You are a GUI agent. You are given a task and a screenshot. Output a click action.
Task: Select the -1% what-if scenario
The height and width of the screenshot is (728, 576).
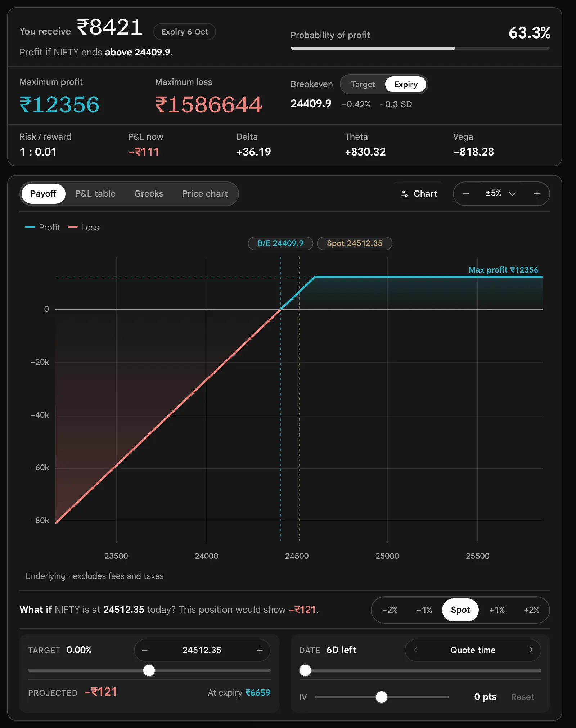pos(424,610)
